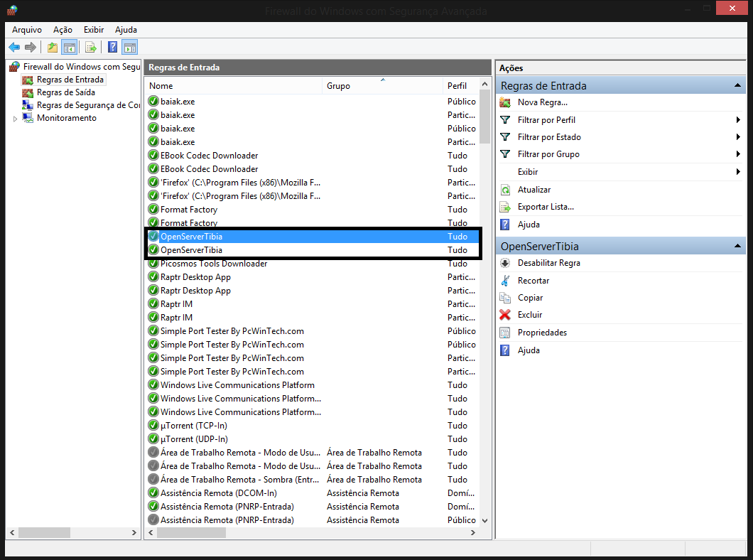Click the Forward arrow toolbar icon
This screenshot has width=753, height=560.
(x=31, y=47)
